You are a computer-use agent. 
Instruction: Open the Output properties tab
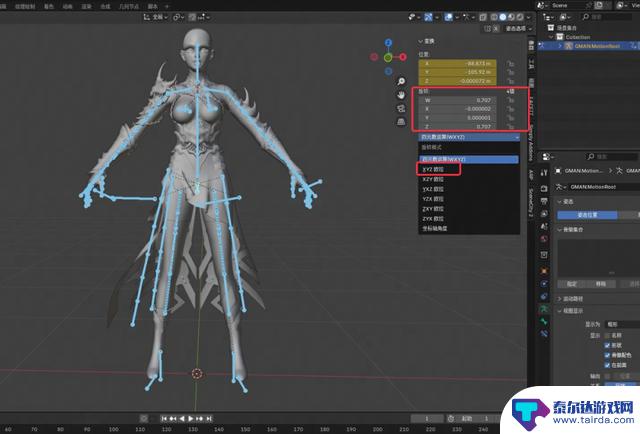[x=544, y=201]
